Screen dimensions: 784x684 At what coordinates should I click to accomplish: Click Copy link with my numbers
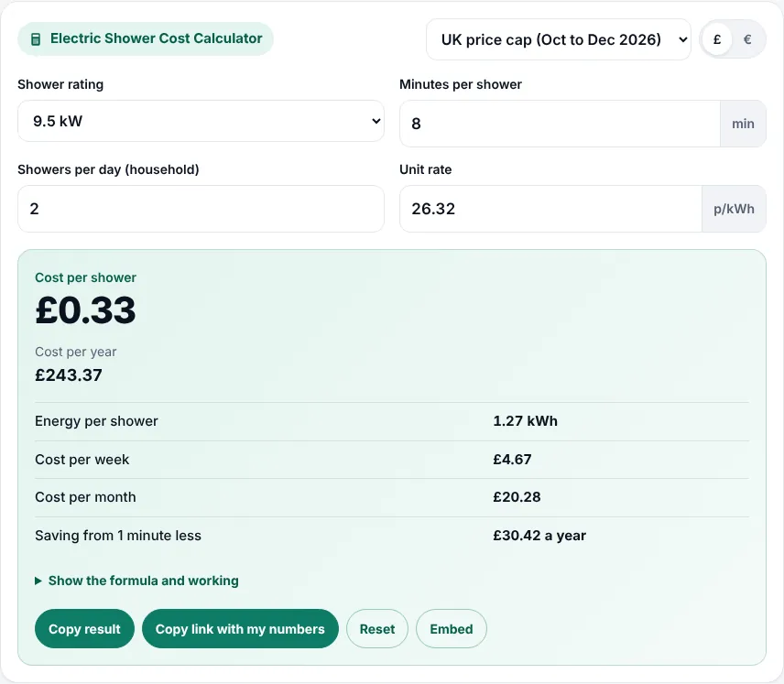pyautogui.click(x=240, y=628)
